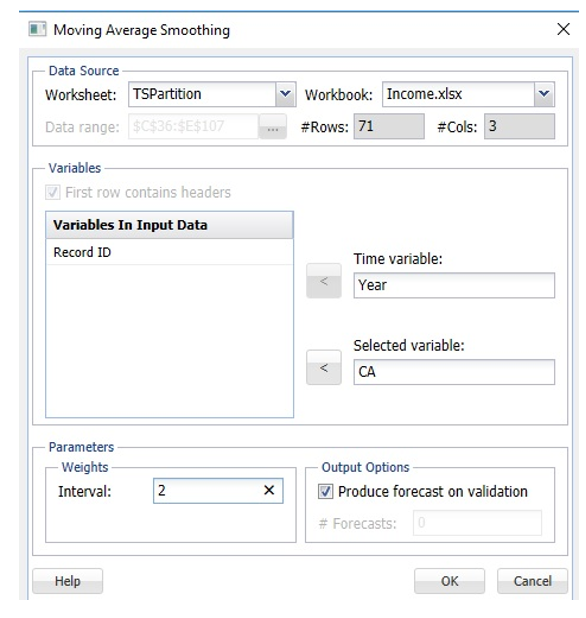The width and height of the screenshot is (586, 618).
Task: Click the Data range field
Action: coord(193,127)
